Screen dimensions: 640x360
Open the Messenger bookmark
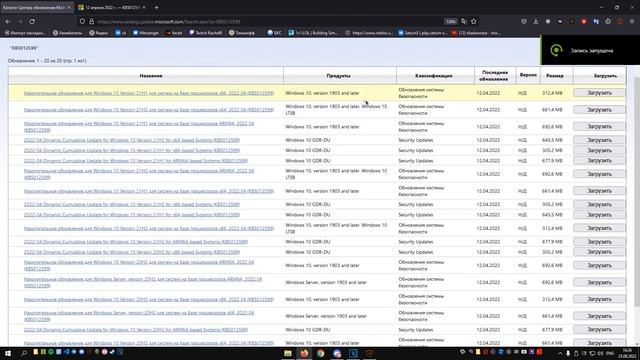146,33
